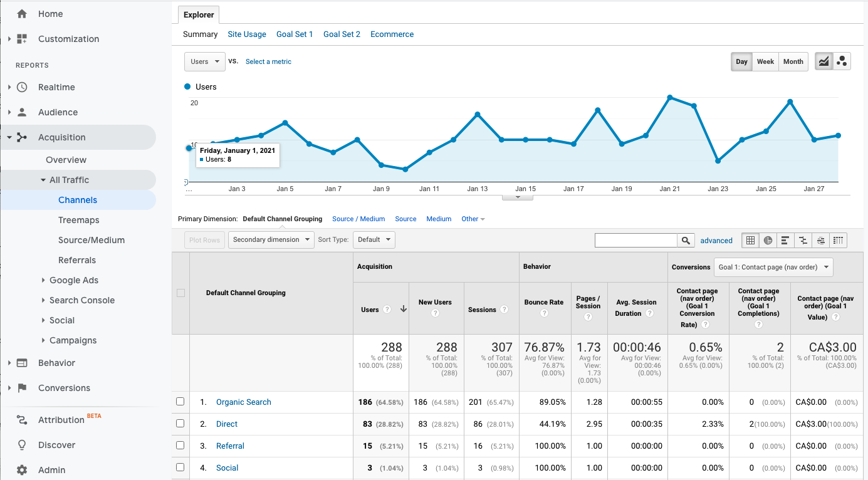
Task: Click the search magnifier icon
Action: (x=686, y=240)
